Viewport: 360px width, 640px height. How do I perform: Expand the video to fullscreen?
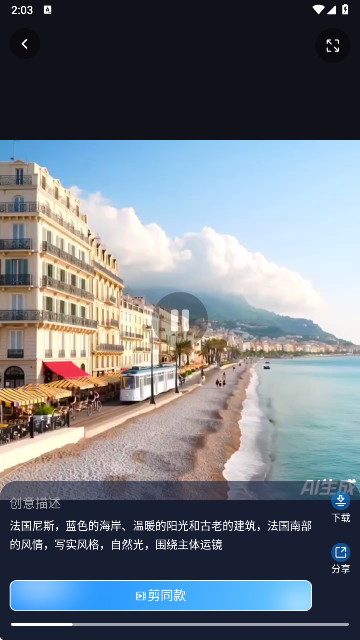coord(333,45)
